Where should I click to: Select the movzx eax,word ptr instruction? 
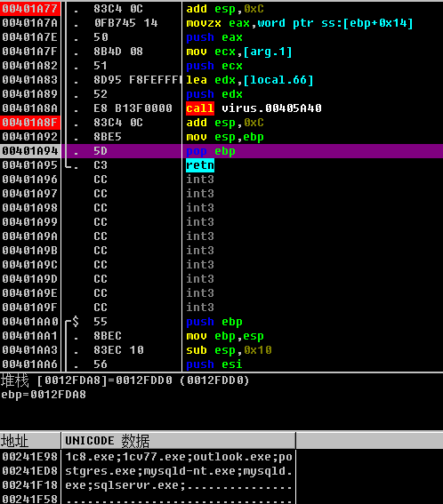(x=300, y=23)
